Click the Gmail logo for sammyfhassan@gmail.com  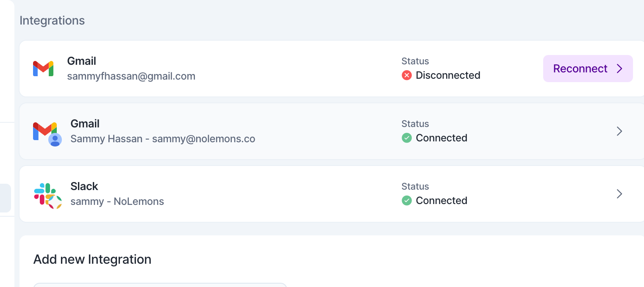pyautogui.click(x=43, y=69)
